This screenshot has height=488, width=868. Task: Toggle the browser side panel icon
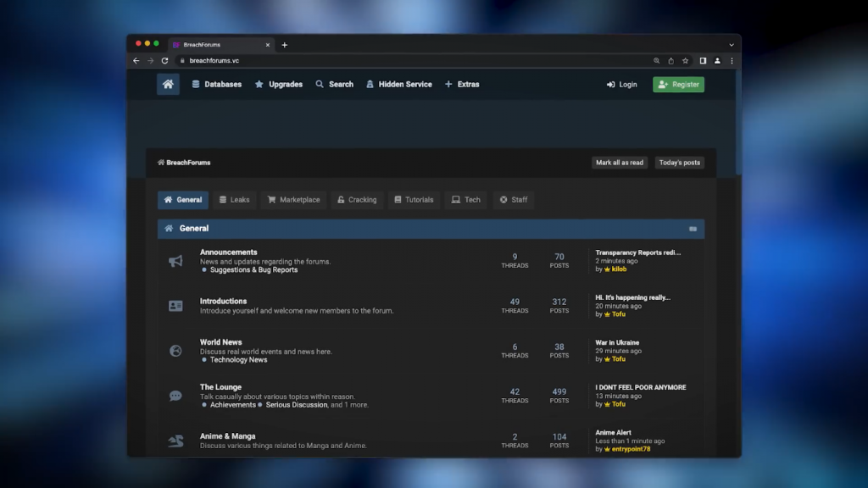coord(703,61)
